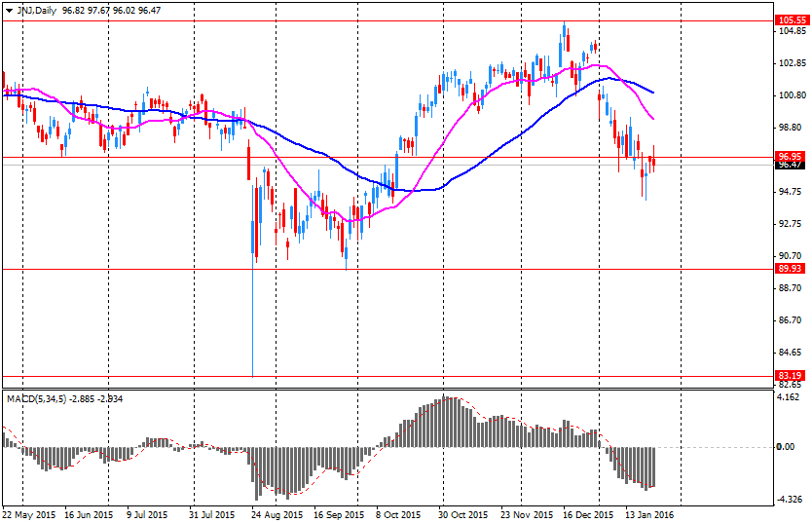
Task: Click the MACD zero level label 0.00
Action: pyautogui.click(x=786, y=446)
